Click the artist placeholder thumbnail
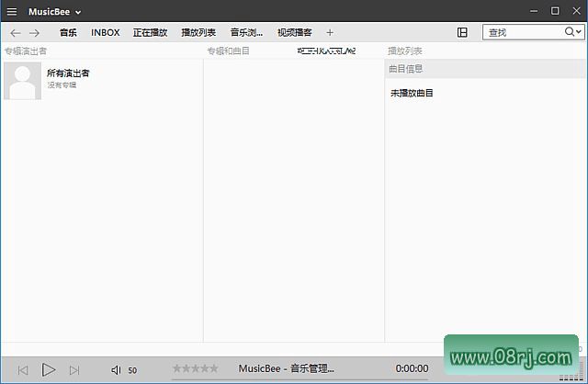Viewport: 588px width, 384px height. [x=22, y=81]
